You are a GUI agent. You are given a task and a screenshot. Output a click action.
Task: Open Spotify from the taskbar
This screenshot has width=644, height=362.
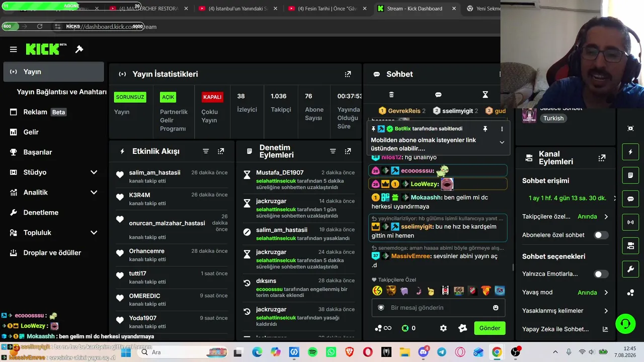[312, 352]
